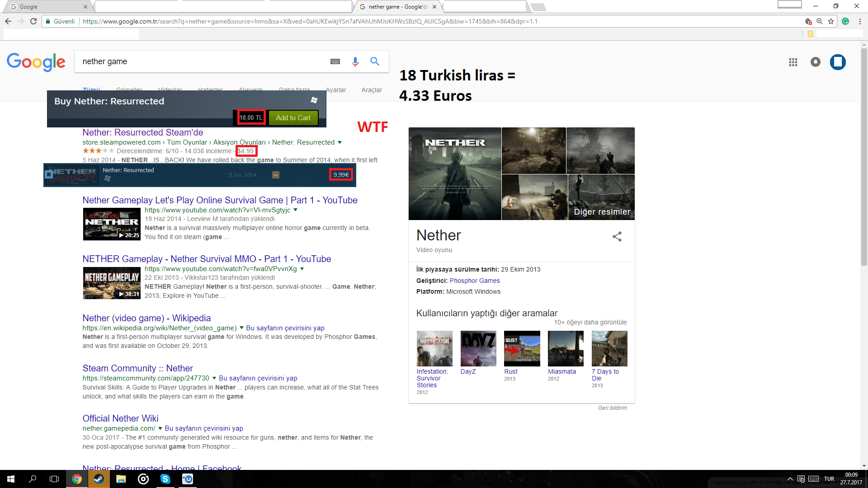This screenshot has height=488, width=868.
Task: Click Add to Cart button
Action: [293, 118]
